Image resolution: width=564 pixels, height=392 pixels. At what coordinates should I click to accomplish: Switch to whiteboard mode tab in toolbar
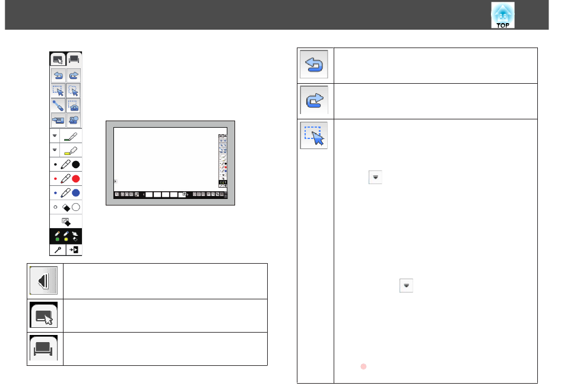[74, 59]
